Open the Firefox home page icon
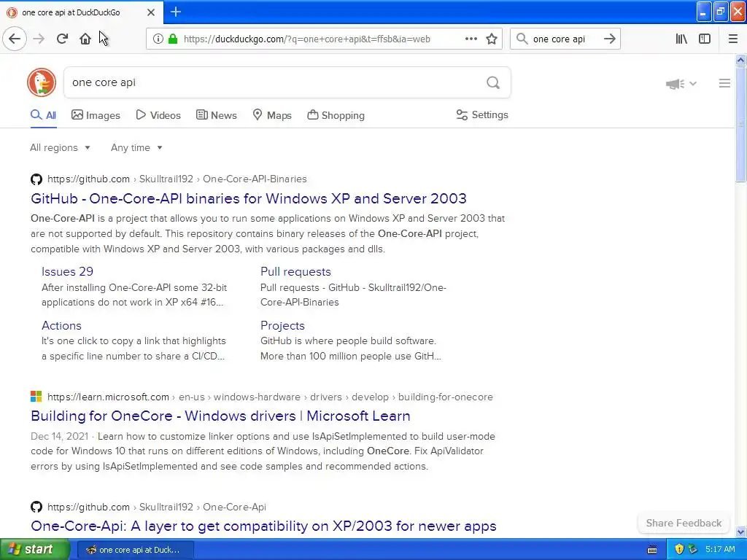The height and width of the screenshot is (560, 747). point(85,39)
